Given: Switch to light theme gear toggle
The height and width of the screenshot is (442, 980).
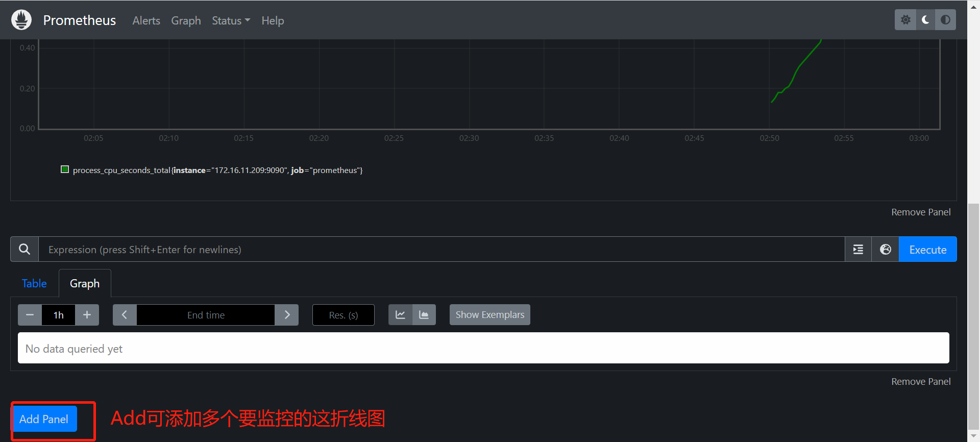Looking at the screenshot, I should [905, 20].
